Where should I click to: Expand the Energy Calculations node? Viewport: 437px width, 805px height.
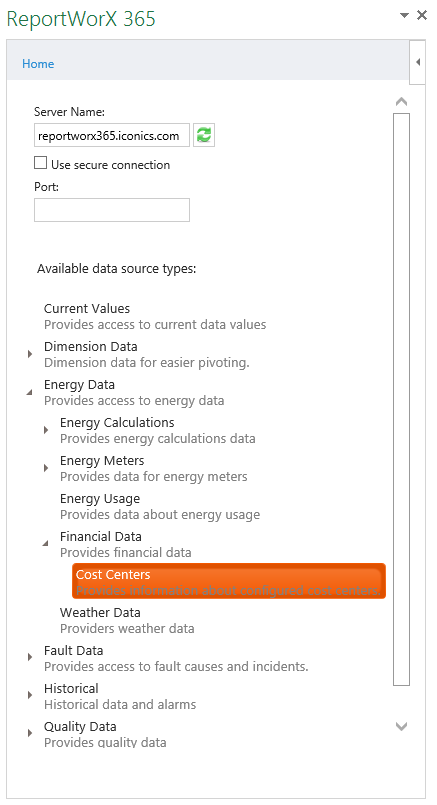[46, 430]
